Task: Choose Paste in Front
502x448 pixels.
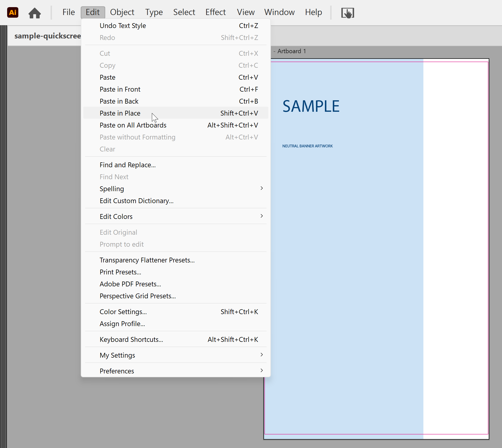Action: pos(176,89)
